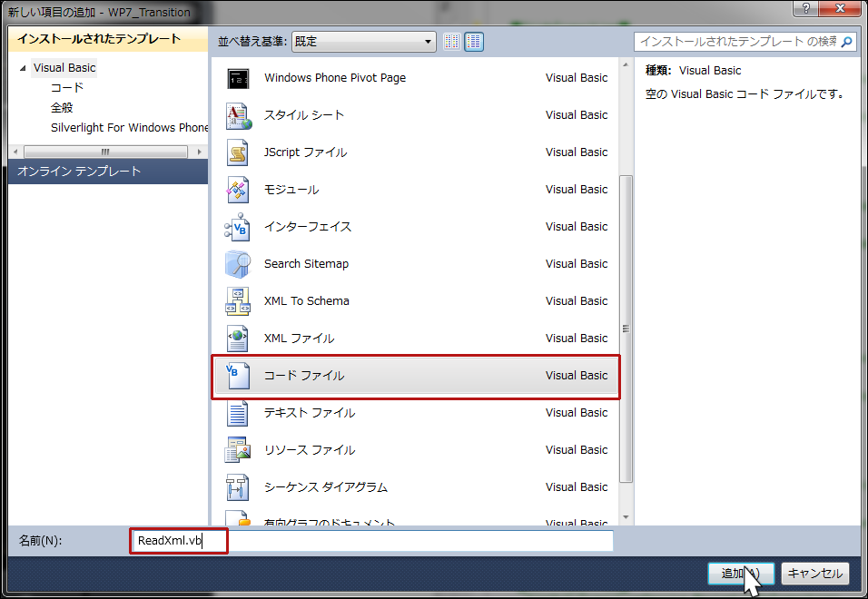
Task: Click the Style Sheet (スタイル シート) template icon
Action: 238,115
